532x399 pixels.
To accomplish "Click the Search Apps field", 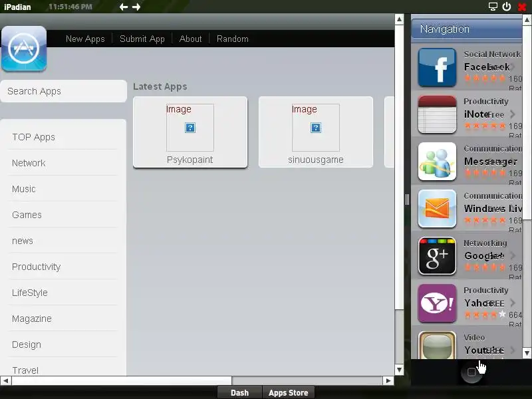I will pyautogui.click(x=63, y=91).
